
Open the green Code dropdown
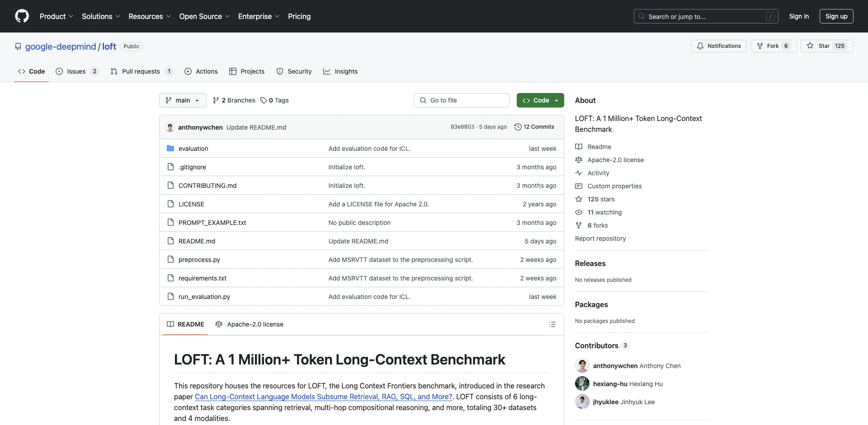pos(540,100)
